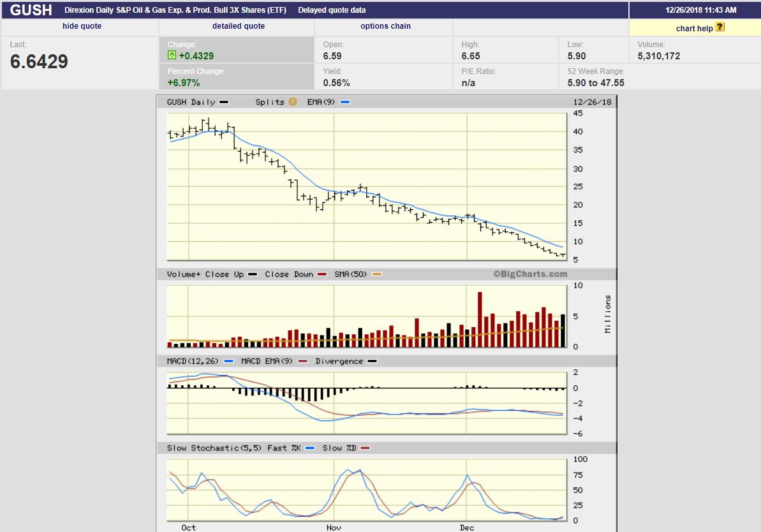761x532 pixels.
Task: Open the options chain link
Action: pos(385,26)
